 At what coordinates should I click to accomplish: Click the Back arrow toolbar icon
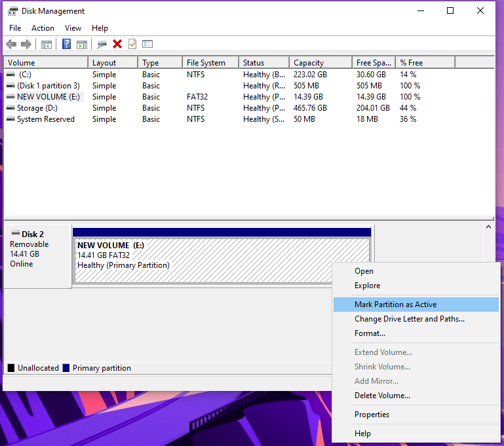click(x=11, y=44)
